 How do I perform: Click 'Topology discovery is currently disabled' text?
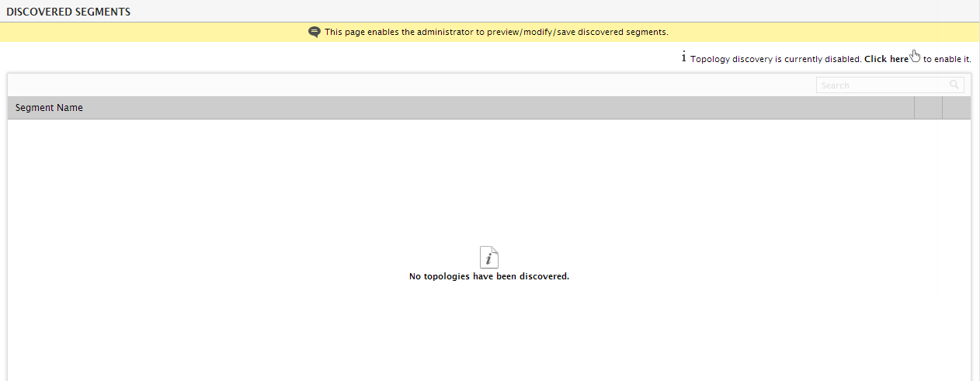[776, 59]
